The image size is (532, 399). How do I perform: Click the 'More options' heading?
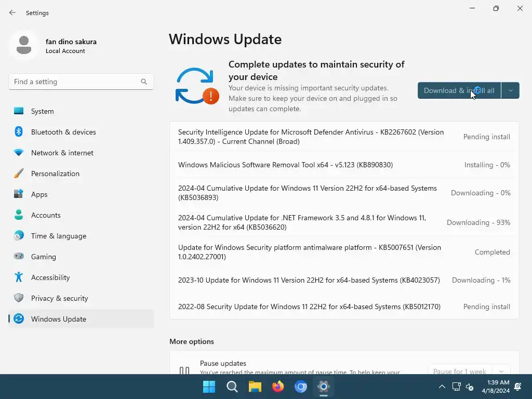(x=192, y=341)
